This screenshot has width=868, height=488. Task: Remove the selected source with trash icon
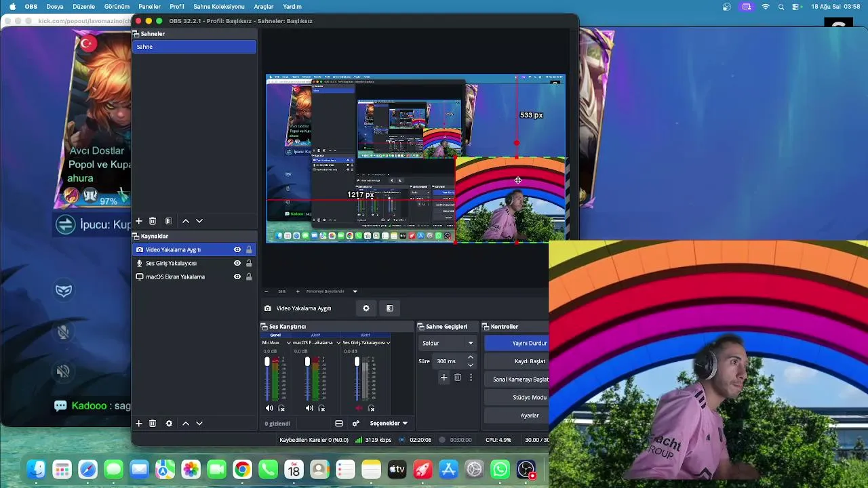point(153,423)
